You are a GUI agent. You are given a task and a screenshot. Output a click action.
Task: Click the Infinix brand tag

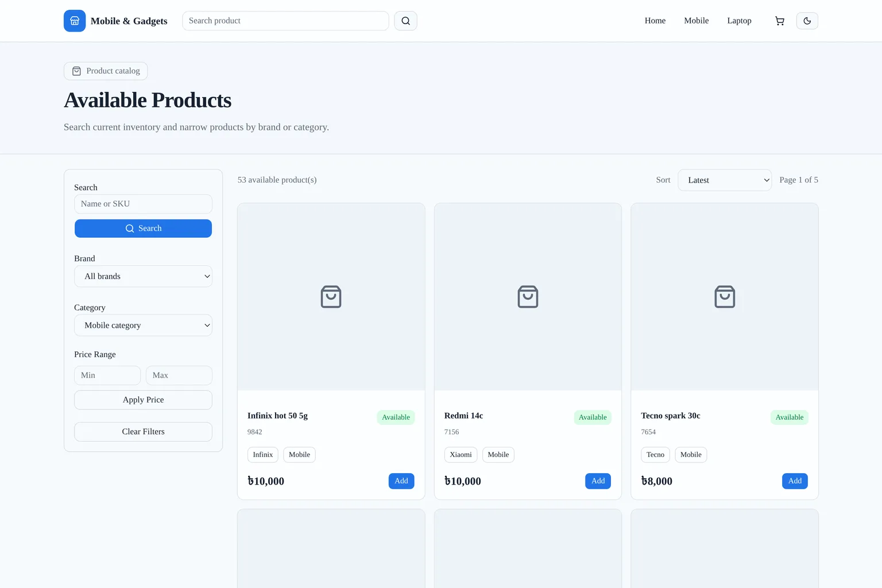point(263,455)
